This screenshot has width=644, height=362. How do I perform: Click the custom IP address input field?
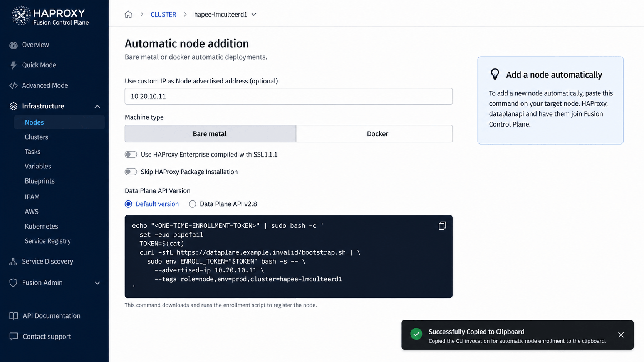(x=288, y=97)
